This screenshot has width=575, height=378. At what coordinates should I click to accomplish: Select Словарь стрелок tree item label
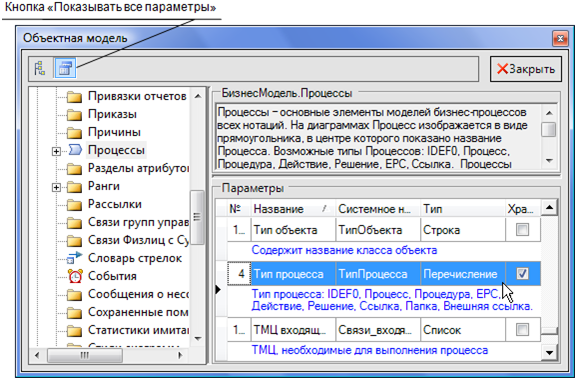coord(135,258)
